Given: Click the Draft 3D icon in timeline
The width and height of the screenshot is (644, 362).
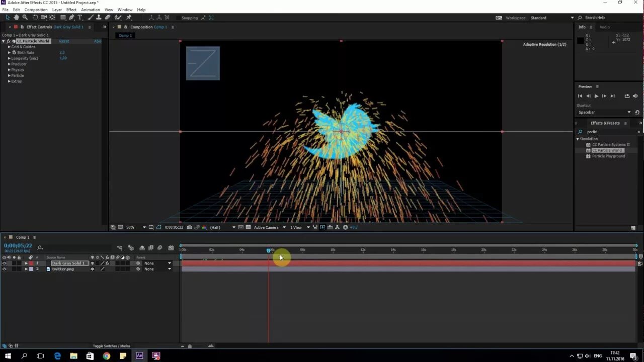Looking at the screenshot, I should (131, 248).
